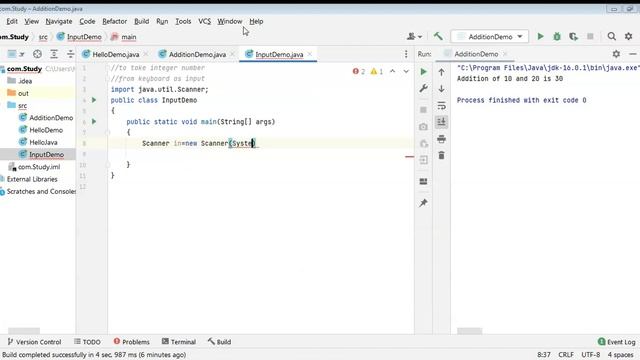640x360 pixels.
Task: Click the warning count indicator
Action: [x=376, y=71]
